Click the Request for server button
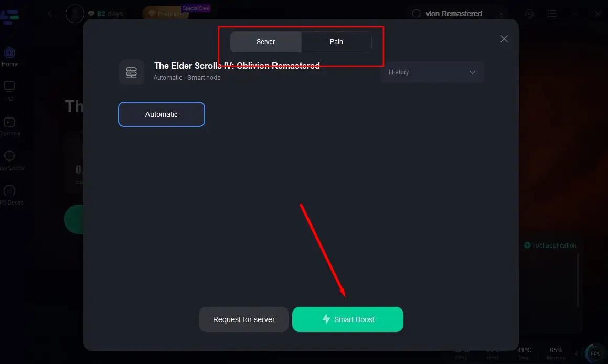The height and width of the screenshot is (364, 608). tap(244, 319)
